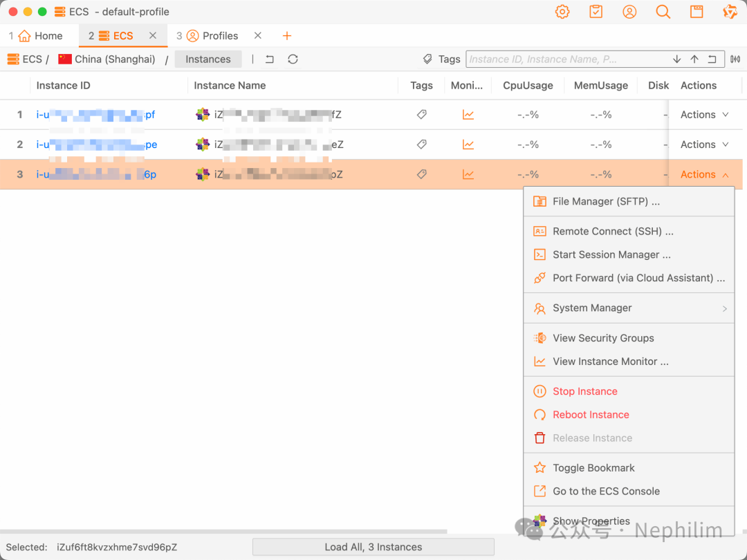
Task: Expand Actions dropdown for row 1
Action: (x=704, y=114)
